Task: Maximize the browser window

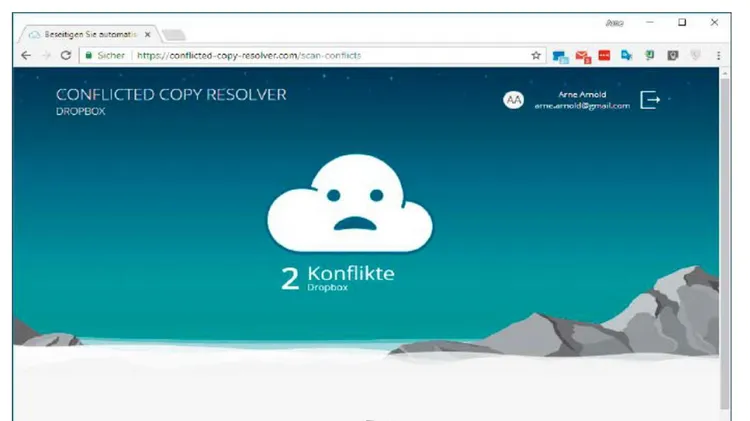Action: click(682, 22)
